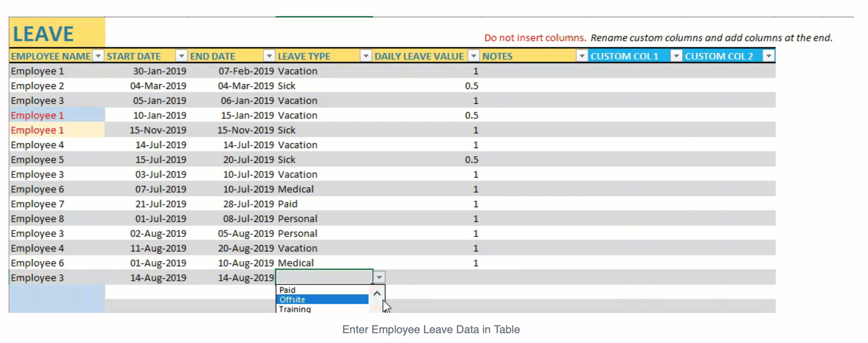Open the Employee Name column filter dropdown
The height and width of the screenshot is (343, 868).
point(98,56)
